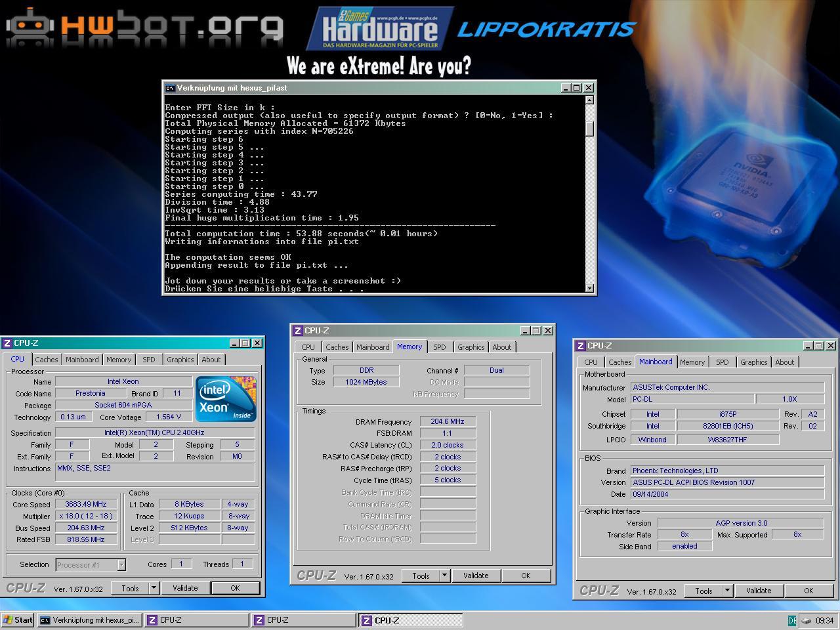Expand the Processor #1 selection combo box
Image resolution: width=840 pixels, height=630 pixels.
121,565
